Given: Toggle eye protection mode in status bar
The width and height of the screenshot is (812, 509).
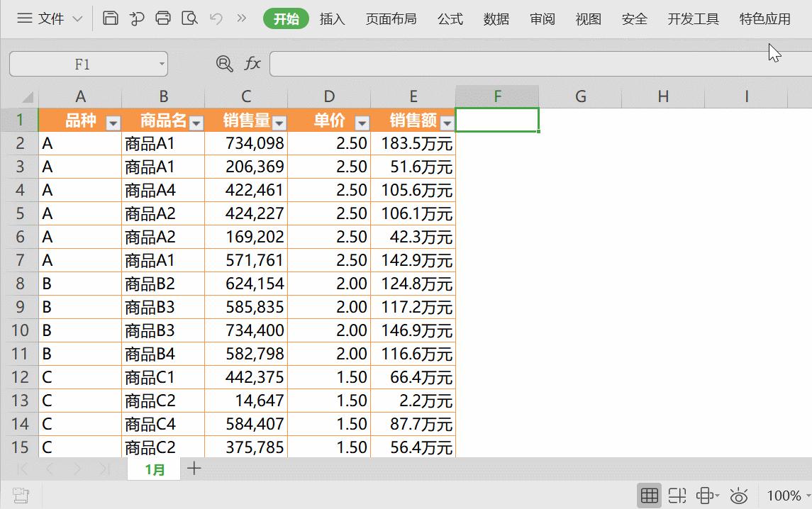Looking at the screenshot, I should point(740,495).
